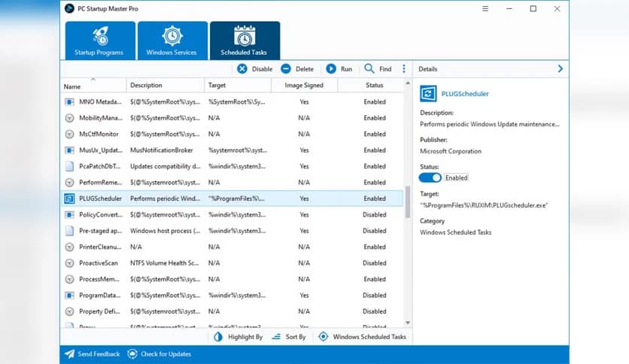Click the MsCtfMonitor clock icon

[x=69, y=134]
